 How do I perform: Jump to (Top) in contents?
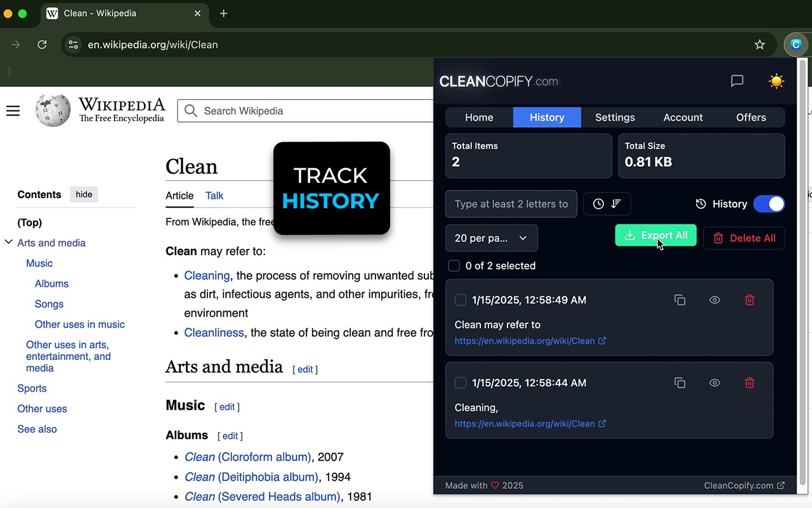point(30,222)
